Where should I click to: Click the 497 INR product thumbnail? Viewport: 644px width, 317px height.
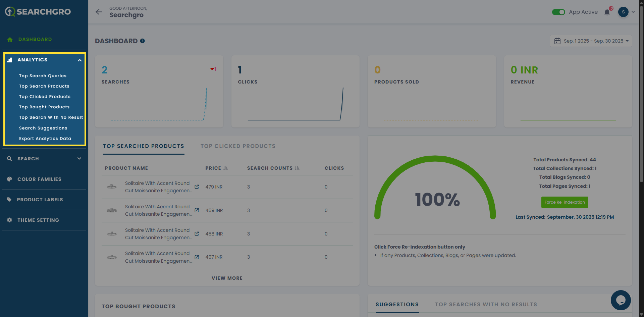pos(112,257)
